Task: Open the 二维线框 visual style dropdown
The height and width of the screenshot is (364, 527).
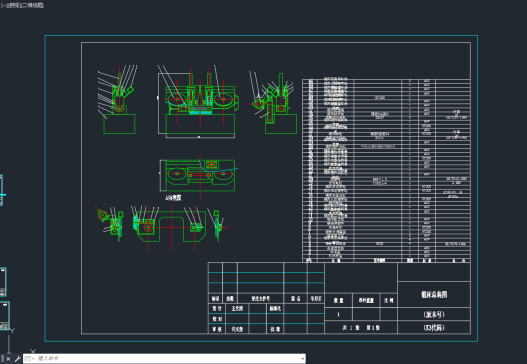Action: tap(31, 5)
